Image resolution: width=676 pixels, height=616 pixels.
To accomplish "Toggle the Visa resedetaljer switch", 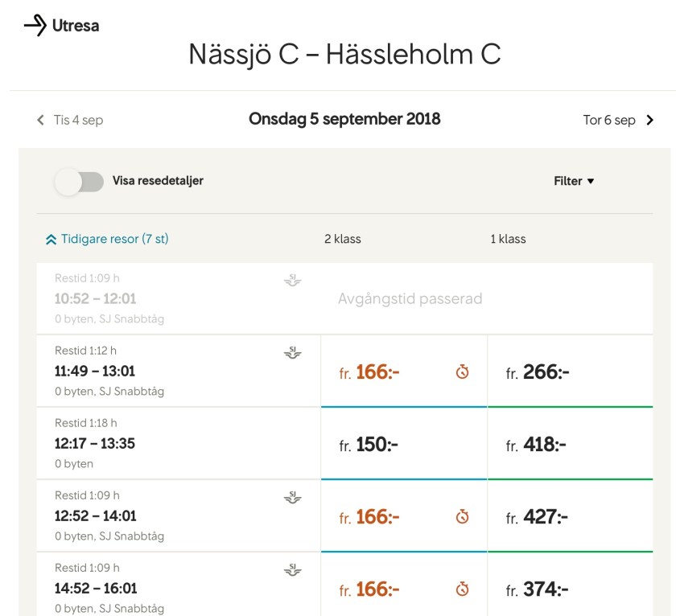I will [79, 181].
